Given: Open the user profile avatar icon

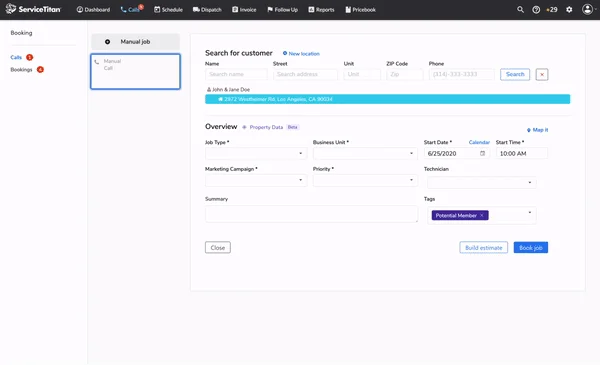Looking at the screenshot, I should pyautogui.click(x=587, y=9).
